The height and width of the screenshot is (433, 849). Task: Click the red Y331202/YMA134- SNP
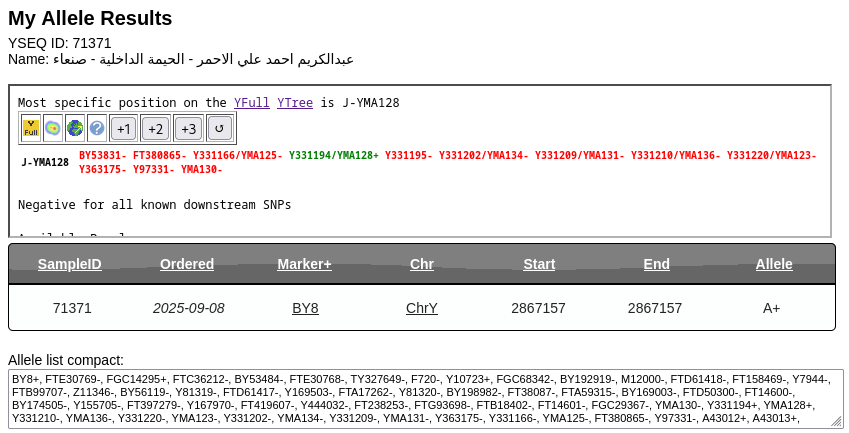click(484, 155)
